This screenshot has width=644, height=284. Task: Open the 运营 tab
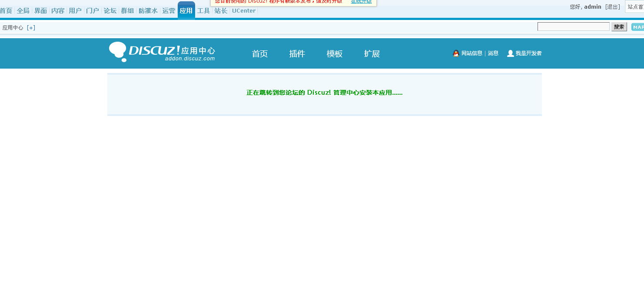[x=169, y=11]
